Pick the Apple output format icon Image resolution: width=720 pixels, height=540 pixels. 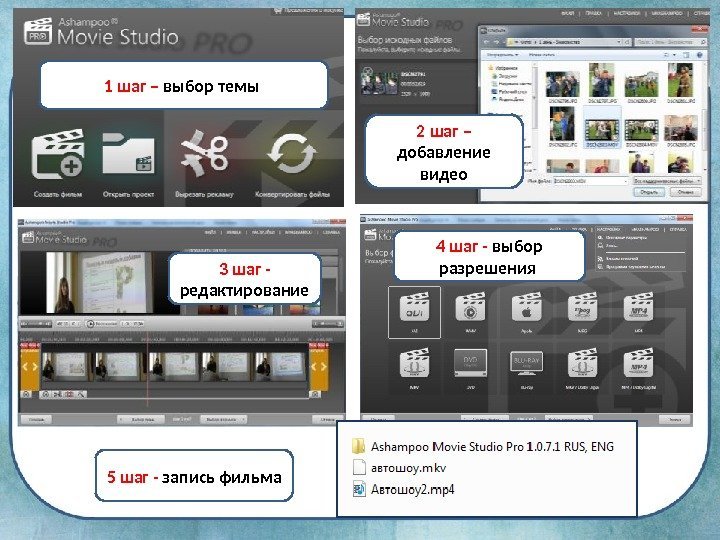[x=527, y=307]
